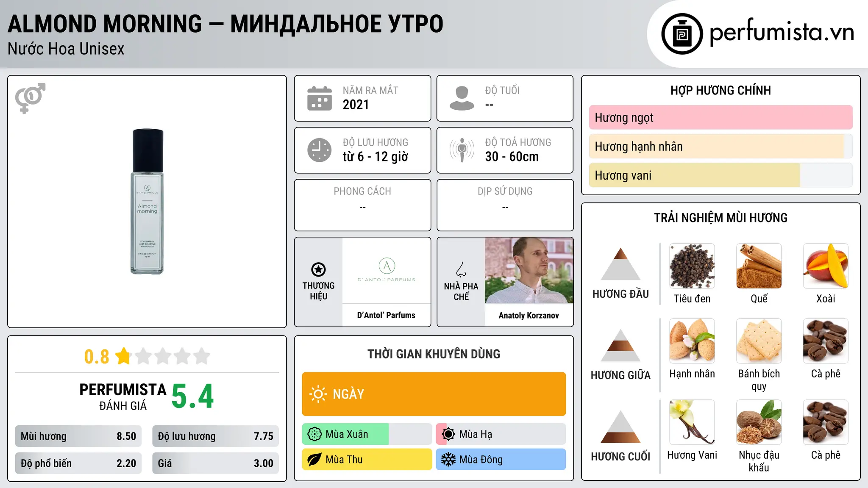Click the filled yellow rating star

[x=123, y=356]
